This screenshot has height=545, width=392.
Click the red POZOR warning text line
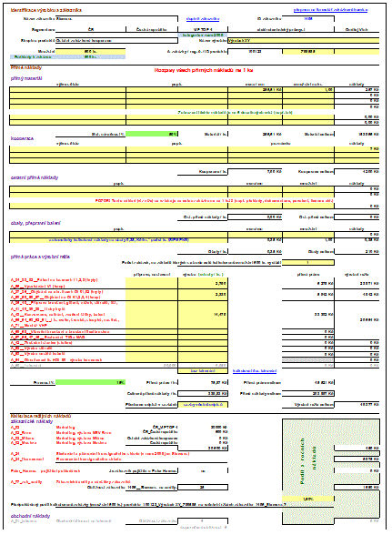(x=214, y=201)
